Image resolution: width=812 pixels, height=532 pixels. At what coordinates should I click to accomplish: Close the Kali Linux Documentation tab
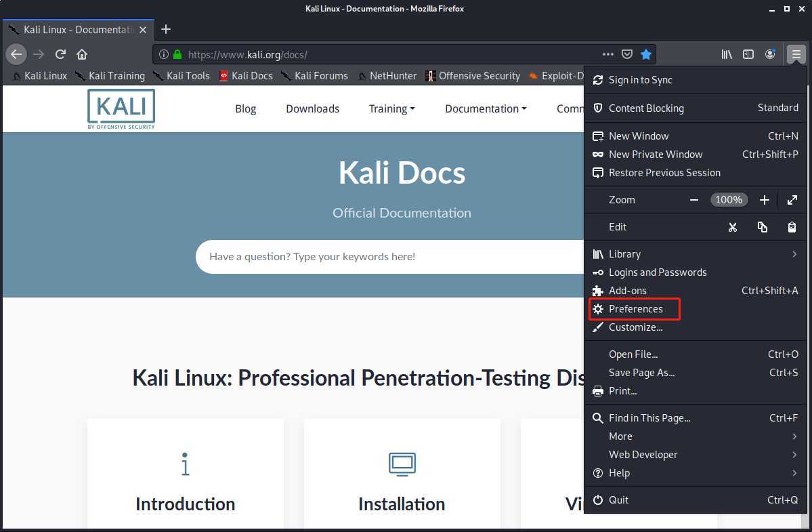(x=143, y=30)
